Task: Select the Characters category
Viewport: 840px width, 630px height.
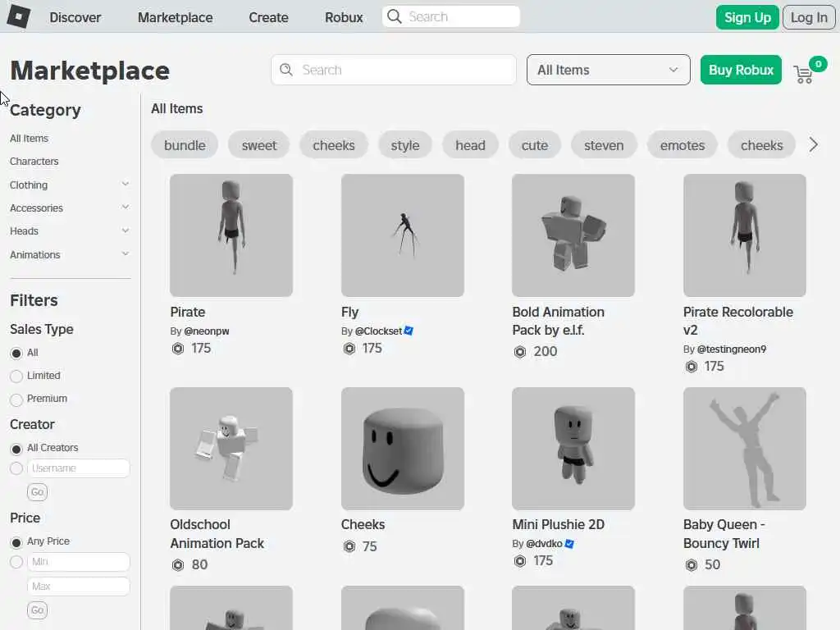Action: [x=34, y=162]
